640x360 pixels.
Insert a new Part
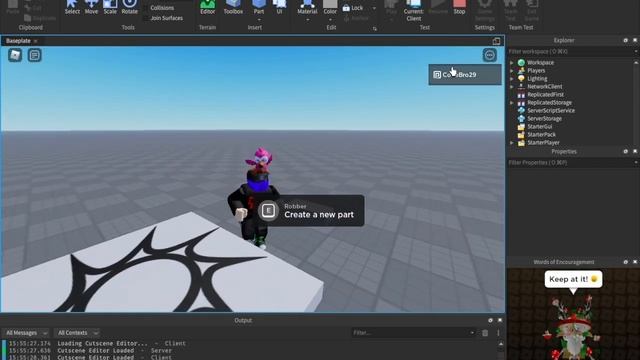coord(259,7)
